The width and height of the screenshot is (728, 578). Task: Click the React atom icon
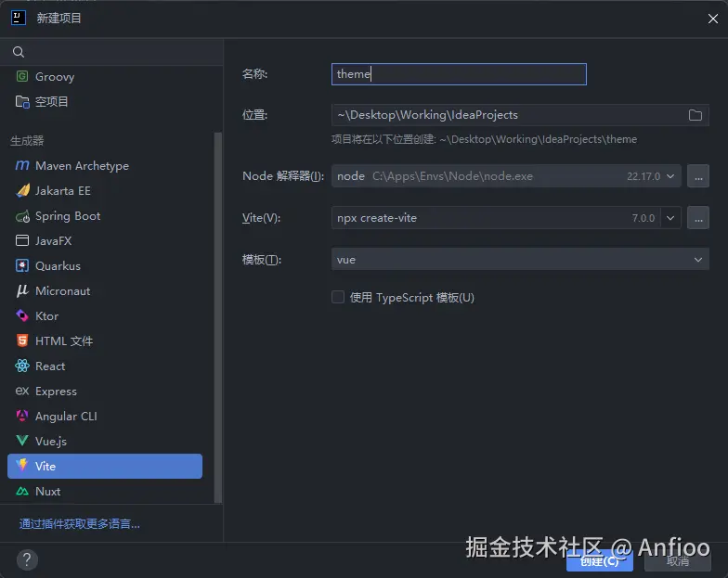tap(22, 366)
